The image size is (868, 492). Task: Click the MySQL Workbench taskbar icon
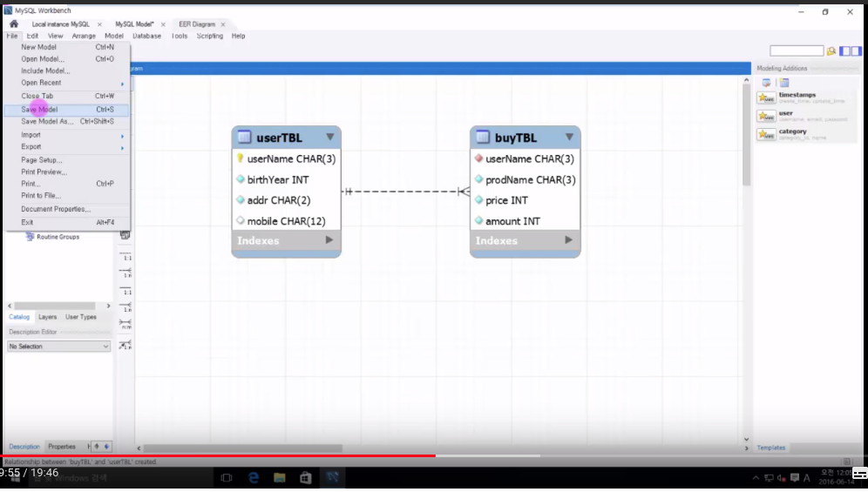point(332,477)
